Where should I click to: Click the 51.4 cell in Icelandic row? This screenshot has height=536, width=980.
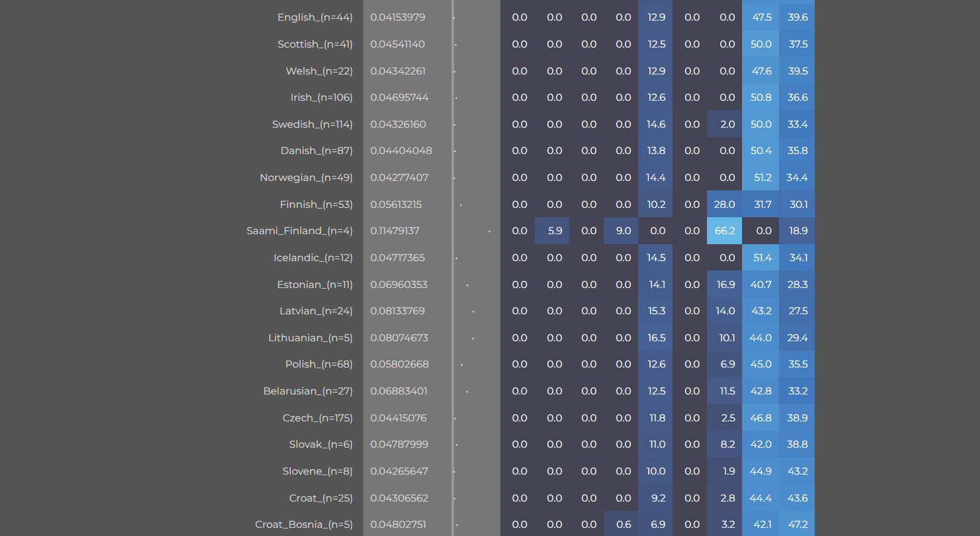(x=761, y=258)
